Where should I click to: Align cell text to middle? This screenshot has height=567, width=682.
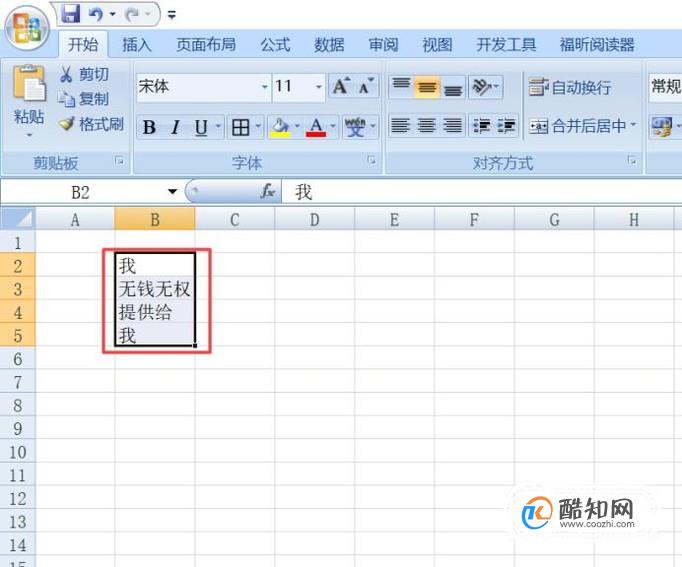427,87
